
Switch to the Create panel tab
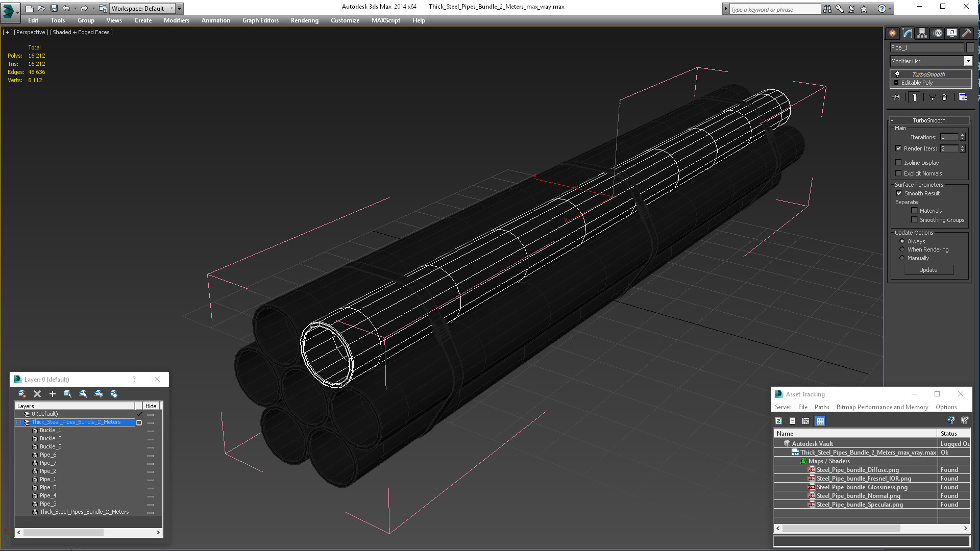pos(892,33)
